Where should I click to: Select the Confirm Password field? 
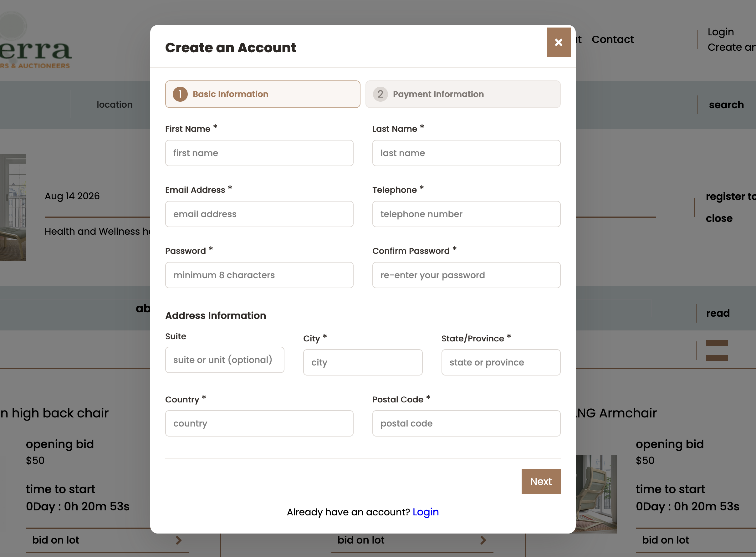[x=466, y=275]
